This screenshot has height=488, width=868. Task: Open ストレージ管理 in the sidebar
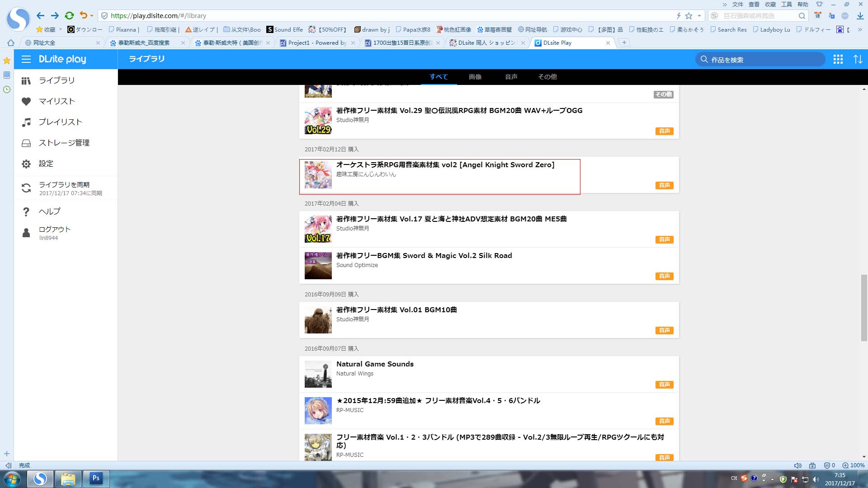[66, 143]
